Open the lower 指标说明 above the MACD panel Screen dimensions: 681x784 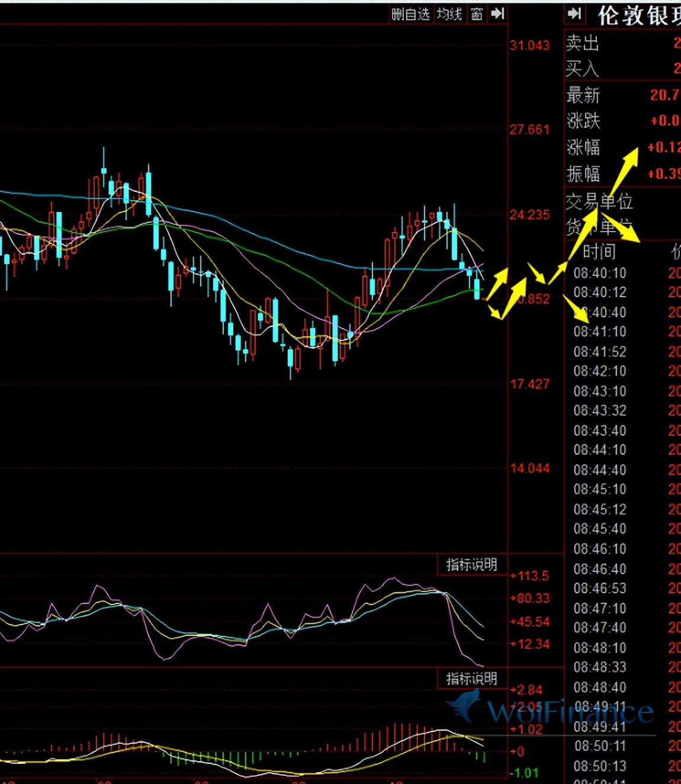471,678
